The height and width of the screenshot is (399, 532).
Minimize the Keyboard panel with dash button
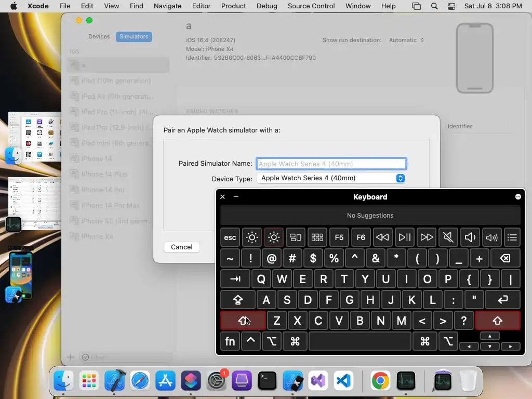(x=236, y=197)
